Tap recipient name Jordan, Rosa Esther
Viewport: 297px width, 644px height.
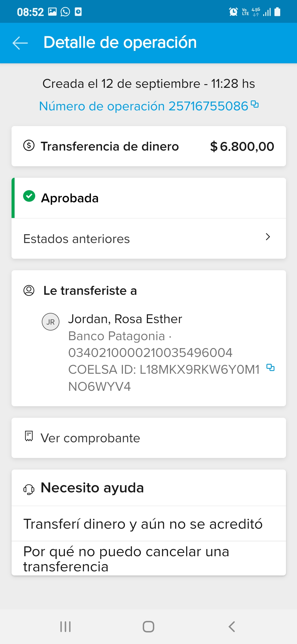[x=125, y=319]
